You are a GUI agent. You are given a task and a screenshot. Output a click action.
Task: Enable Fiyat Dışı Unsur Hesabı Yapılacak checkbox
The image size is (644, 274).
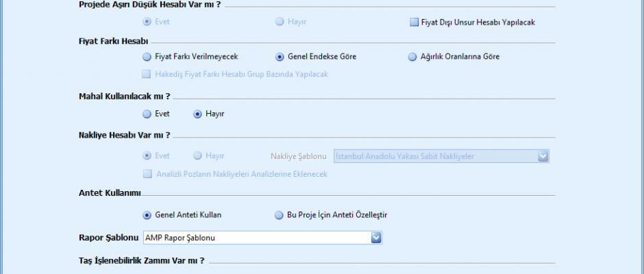(x=414, y=22)
